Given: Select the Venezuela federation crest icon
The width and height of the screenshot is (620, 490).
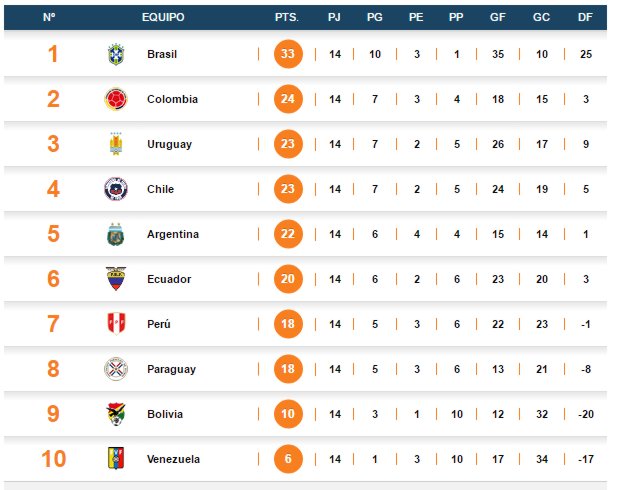Looking at the screenshot, I should (116, 458).
